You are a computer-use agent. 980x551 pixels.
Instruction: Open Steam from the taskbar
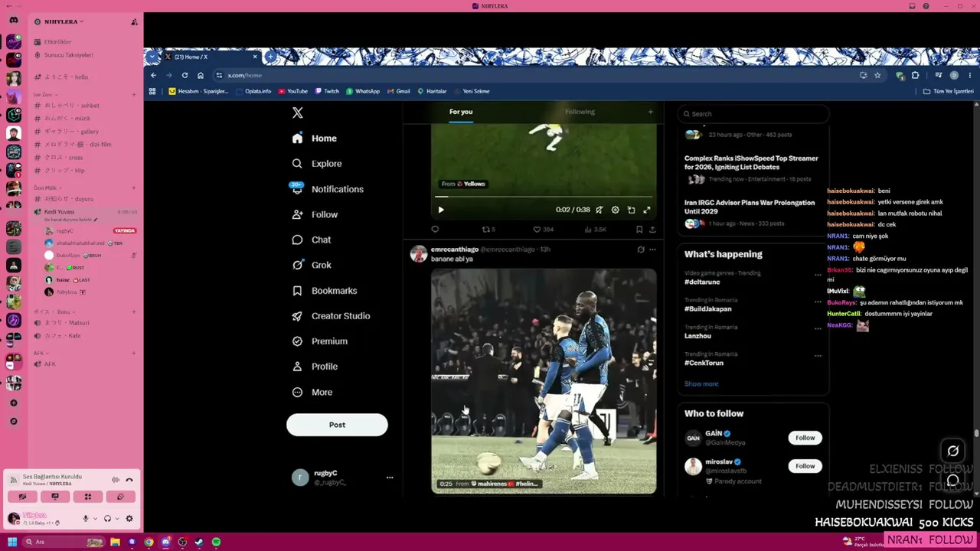[x=199, y=542]
